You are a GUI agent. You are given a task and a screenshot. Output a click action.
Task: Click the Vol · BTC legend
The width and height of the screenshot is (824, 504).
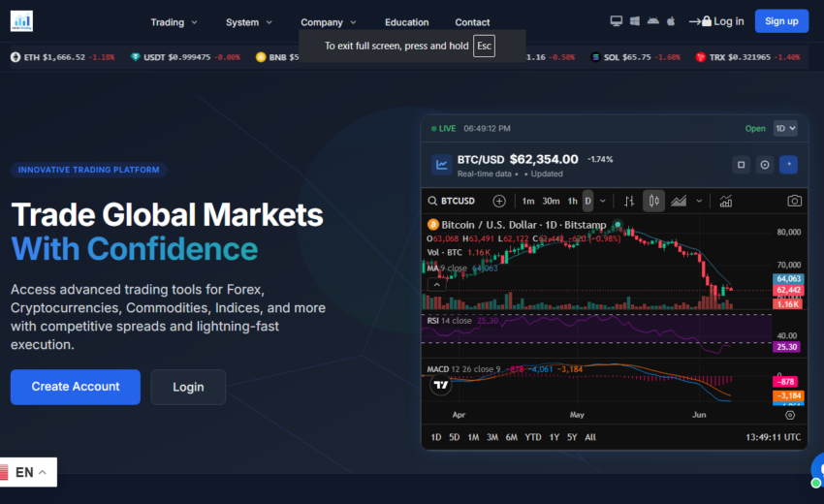click(x=445, y=252)
